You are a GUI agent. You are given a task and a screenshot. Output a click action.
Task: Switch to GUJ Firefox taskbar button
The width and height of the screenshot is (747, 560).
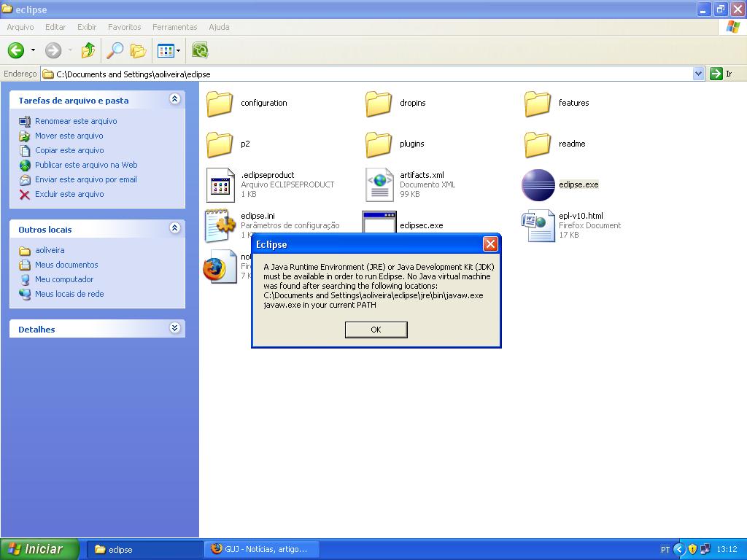coord(262,550)
